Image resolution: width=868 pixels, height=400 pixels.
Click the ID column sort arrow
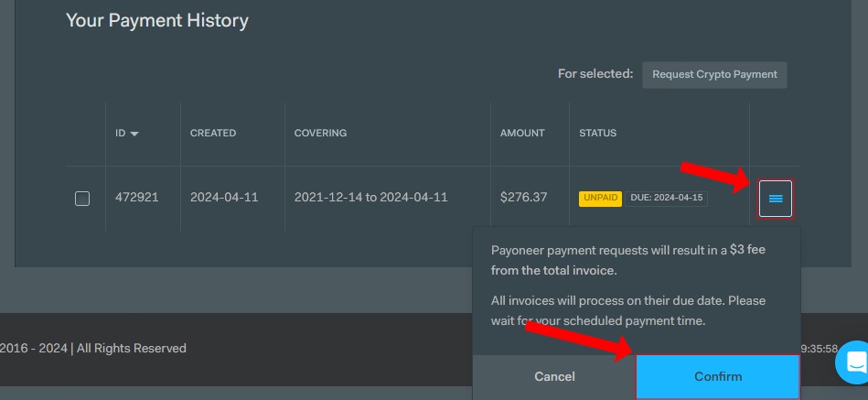click(x=134, y=134)
